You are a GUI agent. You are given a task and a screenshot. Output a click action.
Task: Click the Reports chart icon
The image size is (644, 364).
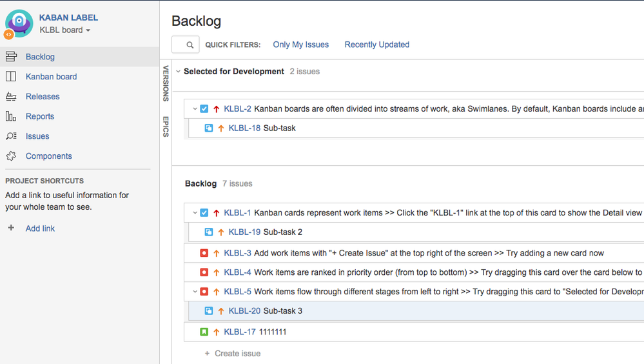(x=11, y=116)
